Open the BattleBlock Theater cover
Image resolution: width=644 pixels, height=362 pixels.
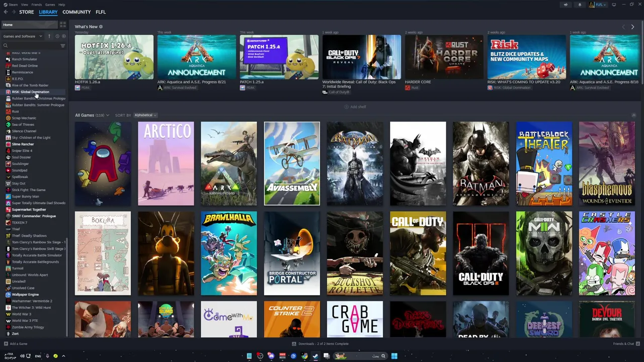[x=544, y=163]
